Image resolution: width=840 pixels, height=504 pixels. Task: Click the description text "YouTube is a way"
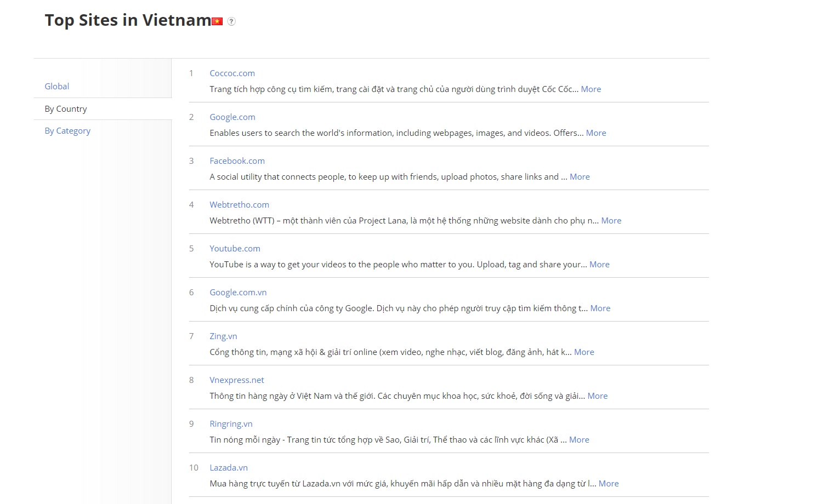[398, 265]
